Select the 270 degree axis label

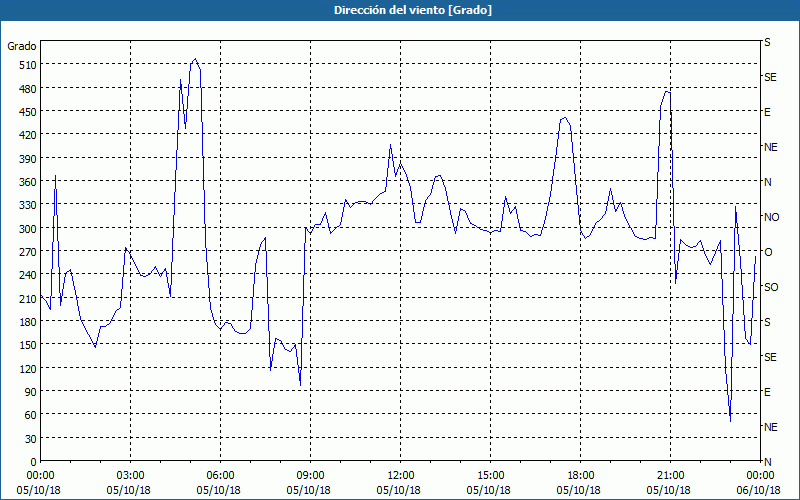[29, 252]
